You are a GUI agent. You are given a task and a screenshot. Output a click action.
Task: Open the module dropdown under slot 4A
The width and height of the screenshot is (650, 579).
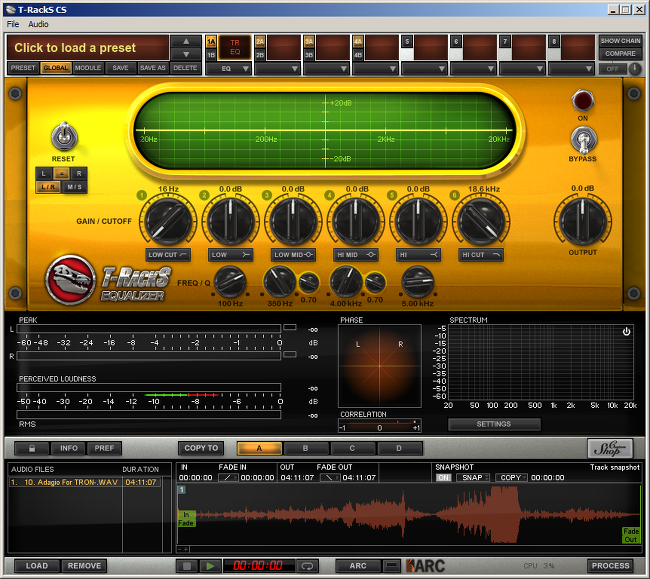coord(375,68)
